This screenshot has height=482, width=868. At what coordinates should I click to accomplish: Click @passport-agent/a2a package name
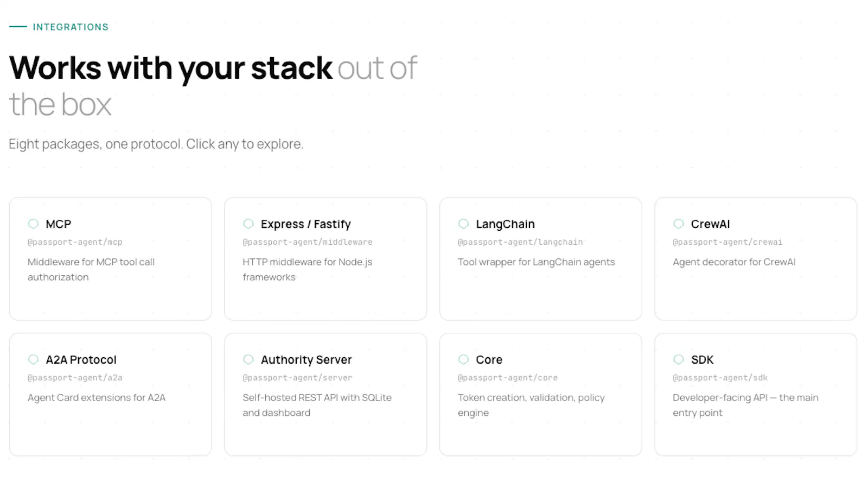click(x=75, y=378)
